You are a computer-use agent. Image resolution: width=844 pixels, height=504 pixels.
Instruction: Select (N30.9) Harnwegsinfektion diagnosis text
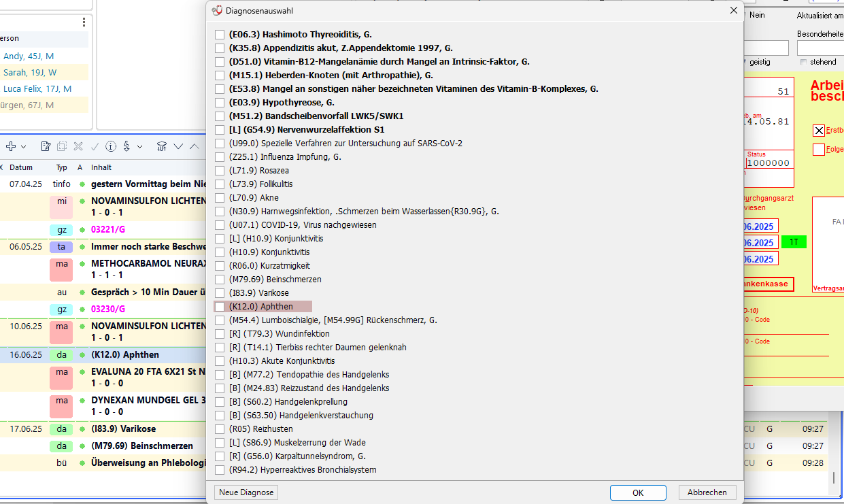coord(364,211)
